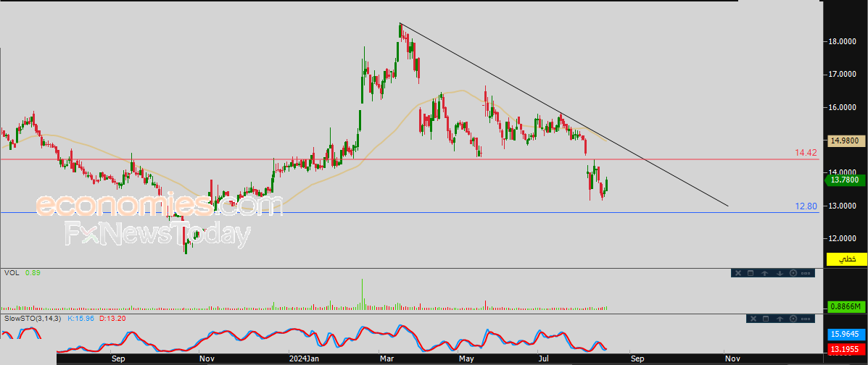This screenshot has height=365, width=868.
Task: Click the green 13.7800 current price tag
Action: pyautogui.click(x=845, y=179)
